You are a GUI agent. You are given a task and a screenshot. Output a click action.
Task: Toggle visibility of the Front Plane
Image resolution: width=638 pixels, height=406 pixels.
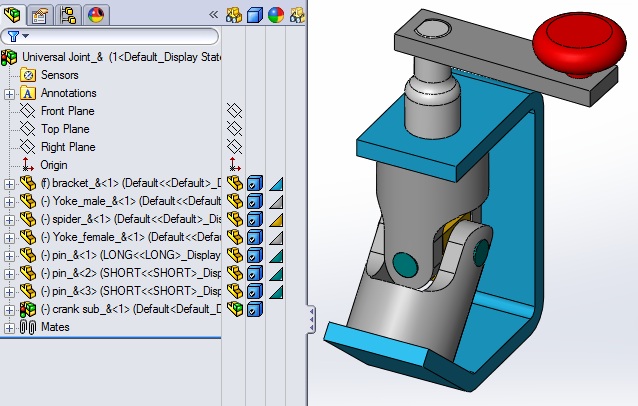234,111
